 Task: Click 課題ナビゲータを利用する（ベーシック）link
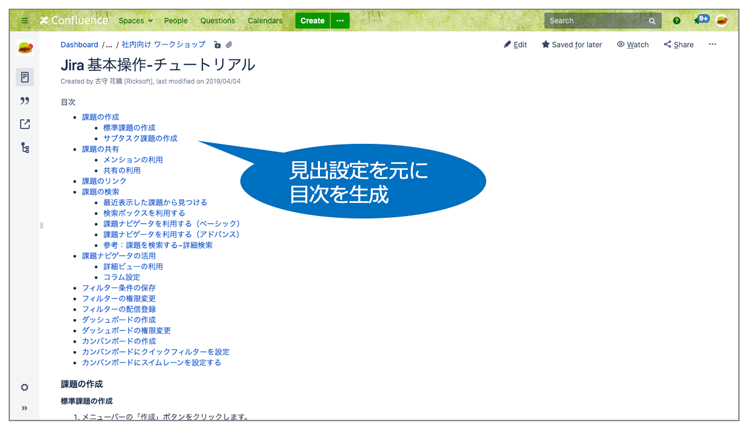coord(172,224)
